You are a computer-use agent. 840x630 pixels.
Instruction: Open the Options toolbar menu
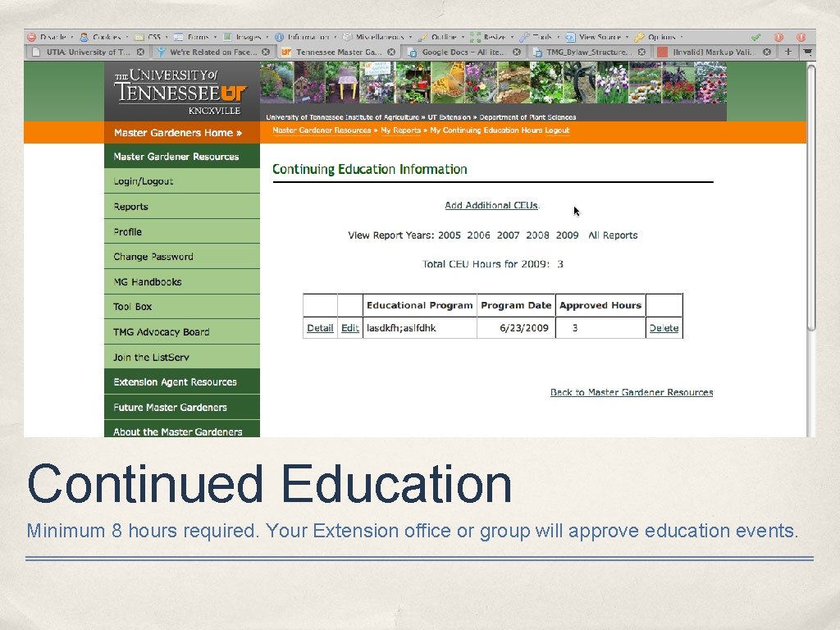pyautogui.click(x=659, y=37)
